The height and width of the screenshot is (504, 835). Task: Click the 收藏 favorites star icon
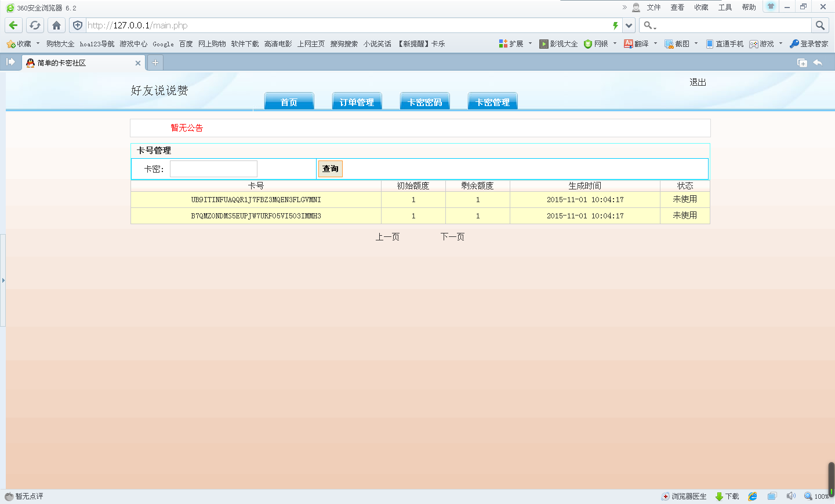point(10,44)
